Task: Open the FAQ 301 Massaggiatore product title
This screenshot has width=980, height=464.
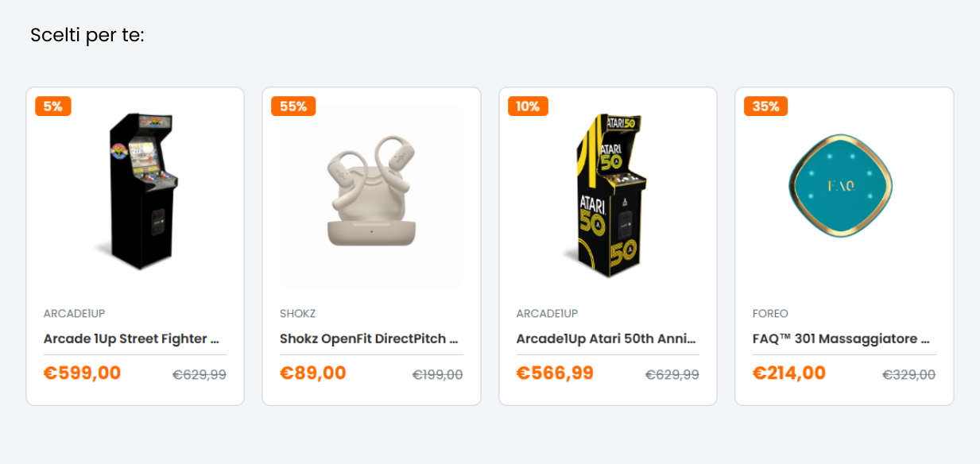Action: point(842,338)
